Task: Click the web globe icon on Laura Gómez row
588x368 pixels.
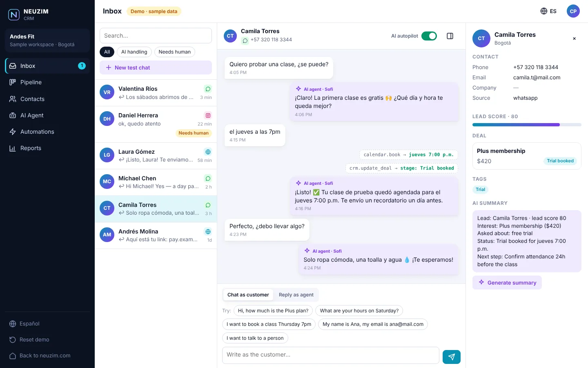Action: [x=208, y=152]
